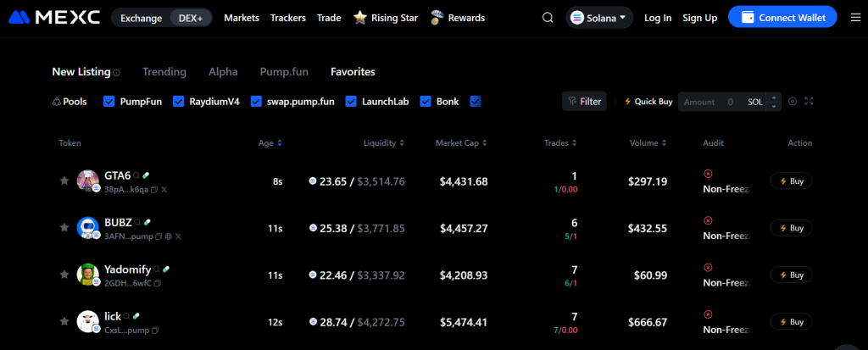Click the search icon beside BUBZ name
The image size is (868, 350).
click(138, 223)
